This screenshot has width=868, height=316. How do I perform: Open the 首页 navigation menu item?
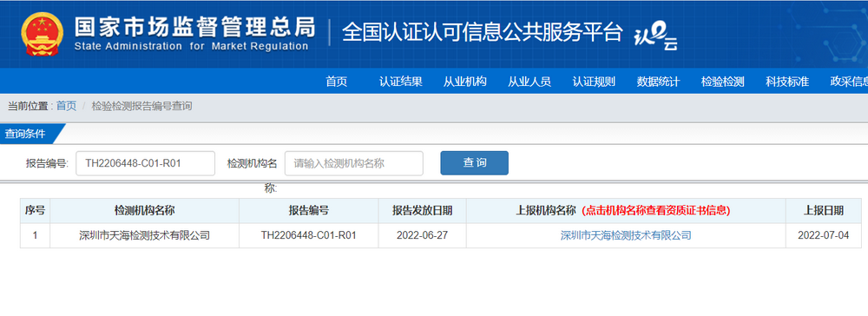pyautogui.click(x=337, y=82)
